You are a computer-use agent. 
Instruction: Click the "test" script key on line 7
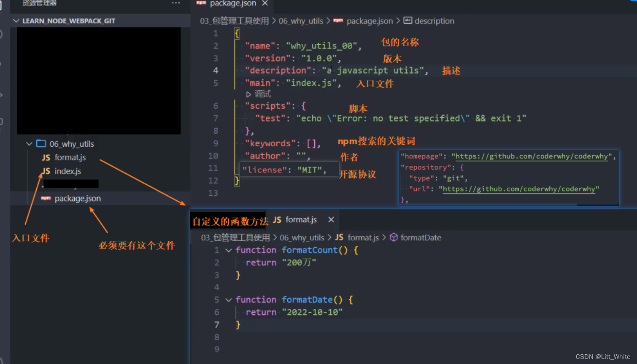pyautogui.click(x=270, y=119)
